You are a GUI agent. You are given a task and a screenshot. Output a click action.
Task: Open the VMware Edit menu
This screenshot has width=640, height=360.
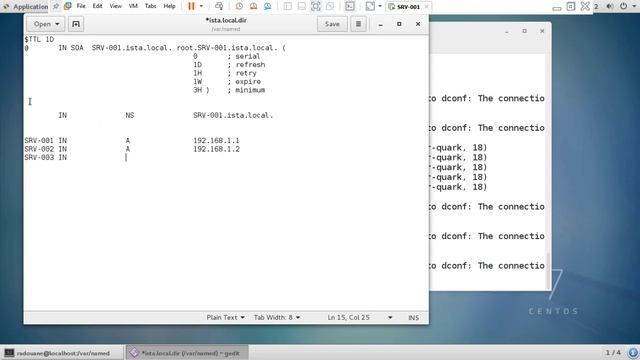pos(97,6)
